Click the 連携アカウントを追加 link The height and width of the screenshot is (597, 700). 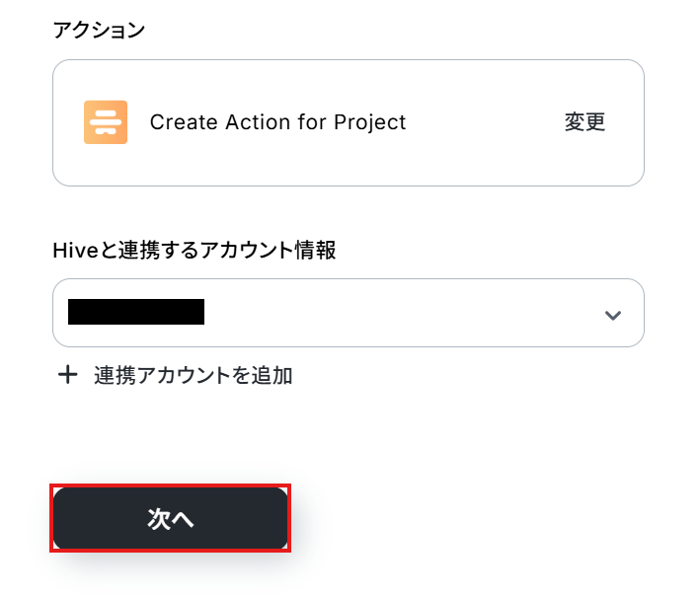[193, 375]
